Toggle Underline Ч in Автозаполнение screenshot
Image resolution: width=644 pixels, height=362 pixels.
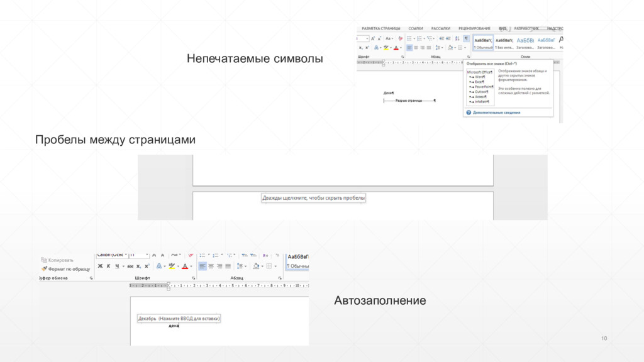(x=117, y=266)
